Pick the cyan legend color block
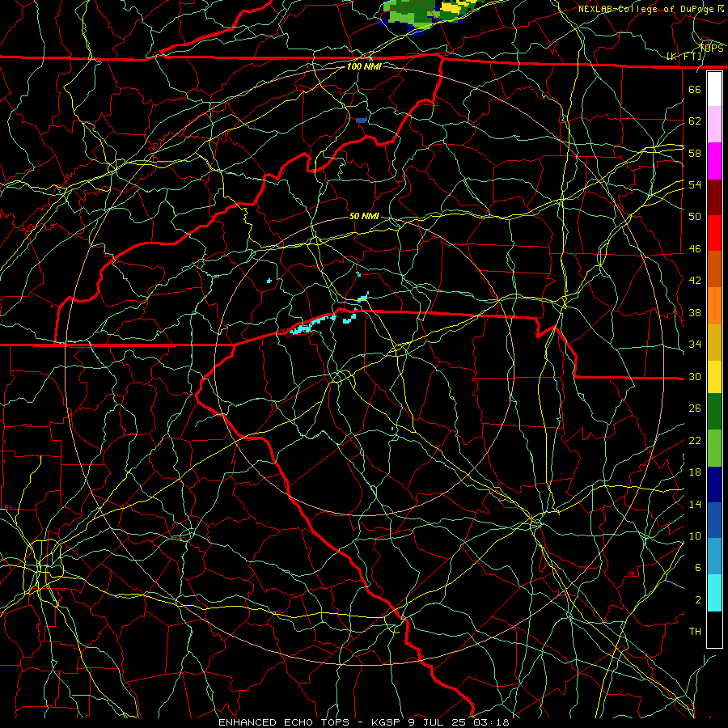 [714, 593]
